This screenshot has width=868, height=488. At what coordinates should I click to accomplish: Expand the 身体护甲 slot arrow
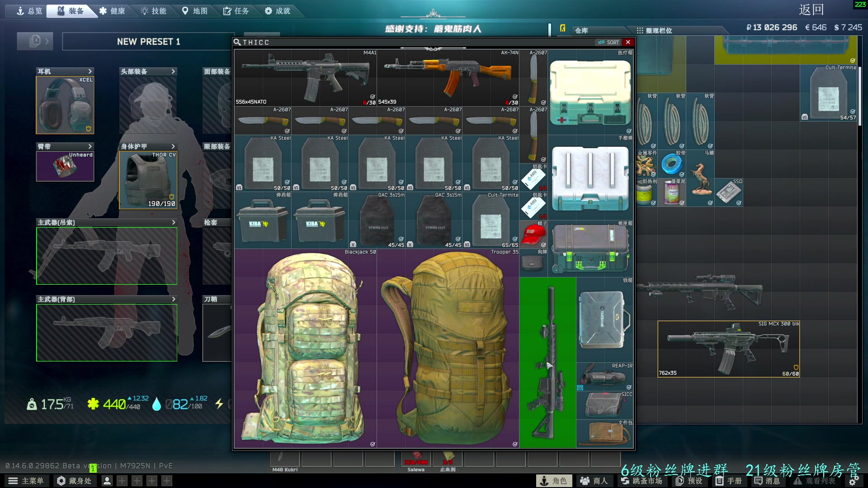pyautogui.click(x=173, y=146)
